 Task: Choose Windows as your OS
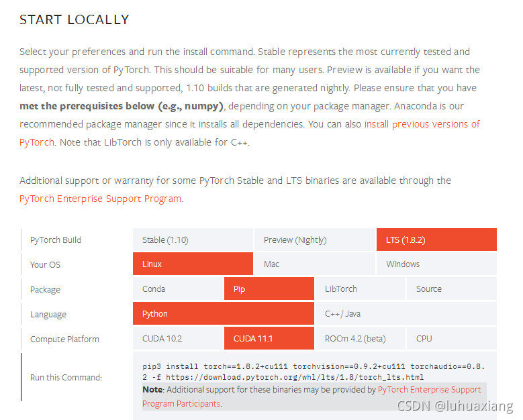pyautogui.click(x=436, y=264)
